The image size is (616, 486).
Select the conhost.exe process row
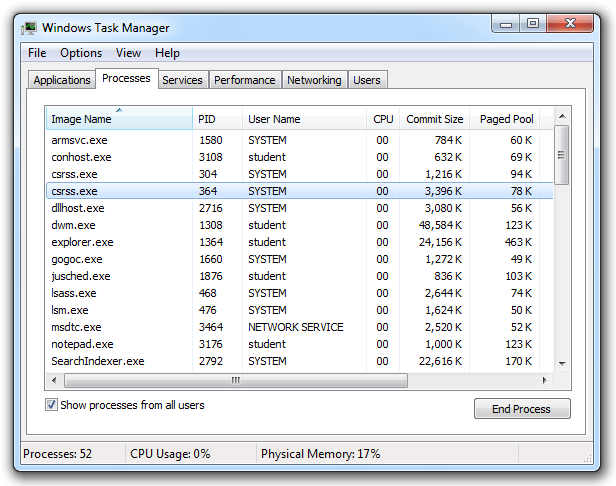pos(299,157)
